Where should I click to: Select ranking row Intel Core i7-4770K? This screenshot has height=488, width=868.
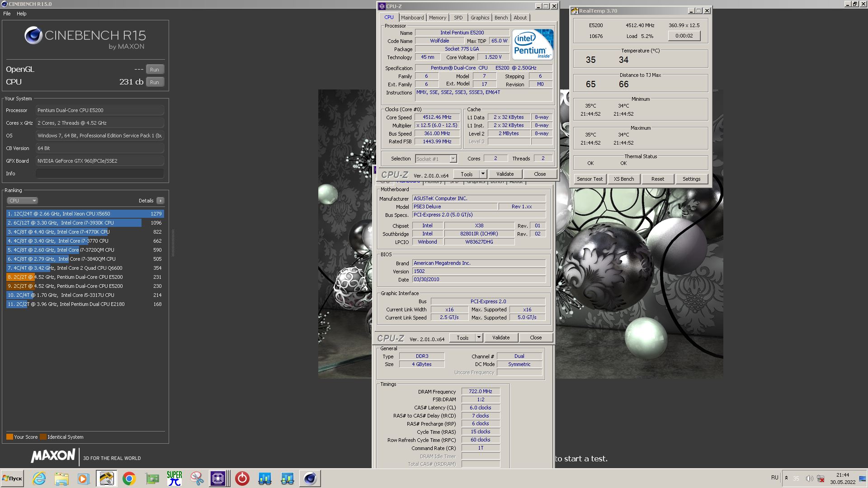pos(85,232)
